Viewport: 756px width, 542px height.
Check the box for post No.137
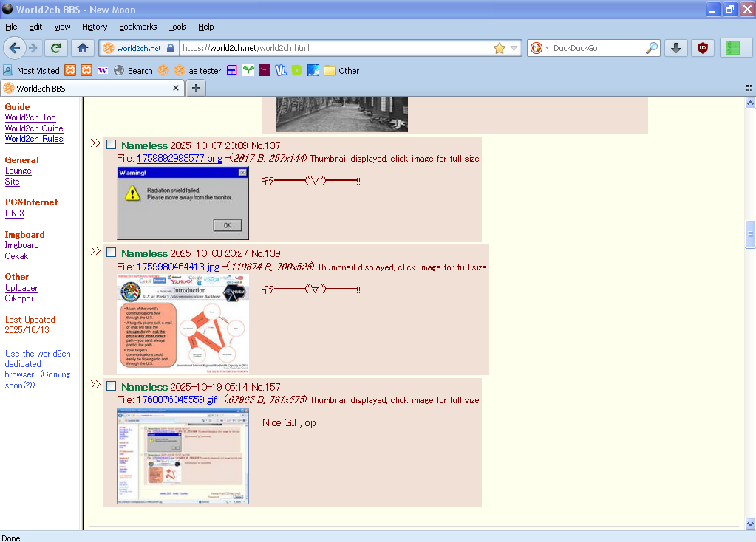(x=112, y=145)
